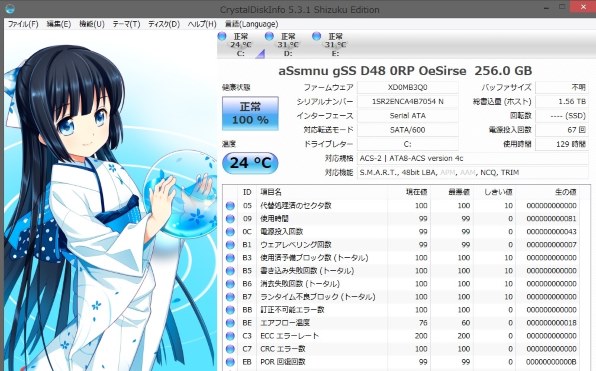Image resolution: width=596 pixels, height=371 pixels.
Task: Click the 正常 100 % health status button
Action: coord(250,113)
